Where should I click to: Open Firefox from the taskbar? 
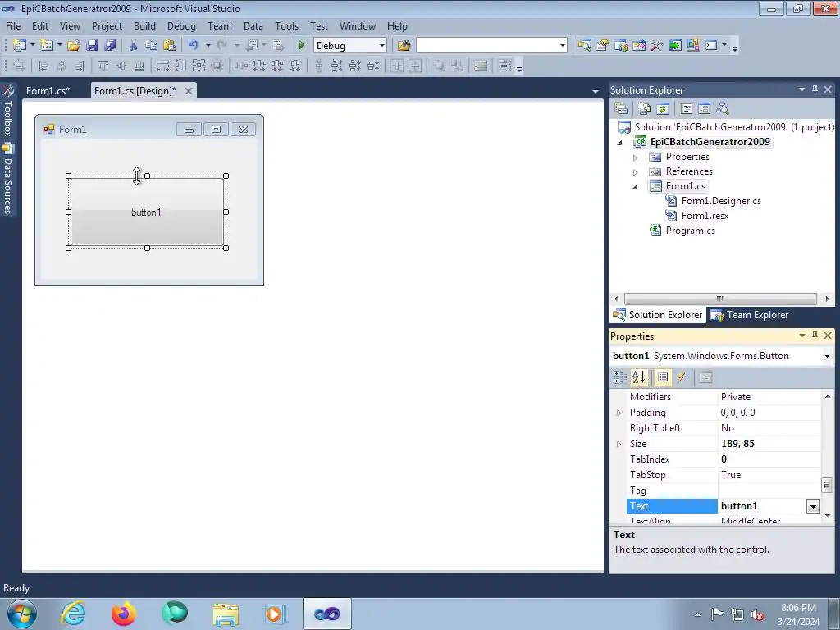[123, 614]
